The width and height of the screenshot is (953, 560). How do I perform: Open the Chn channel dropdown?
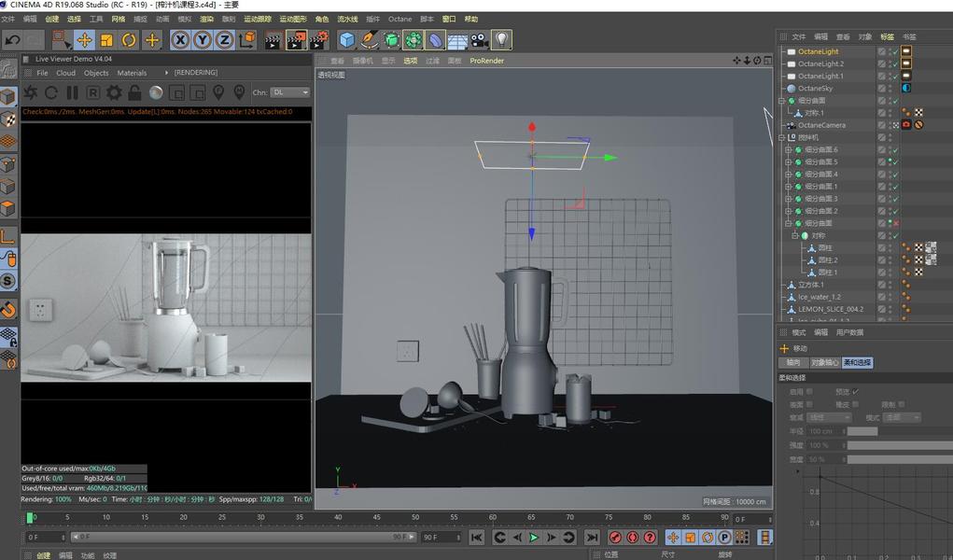point(290,92)
